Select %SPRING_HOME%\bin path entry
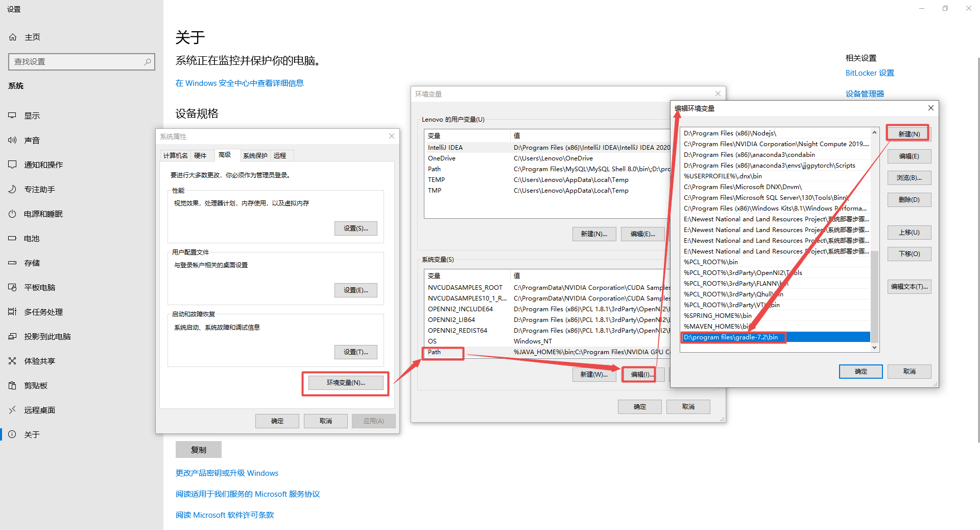Image resolution: width=980 pixels, height=530 pixels. 776,316
